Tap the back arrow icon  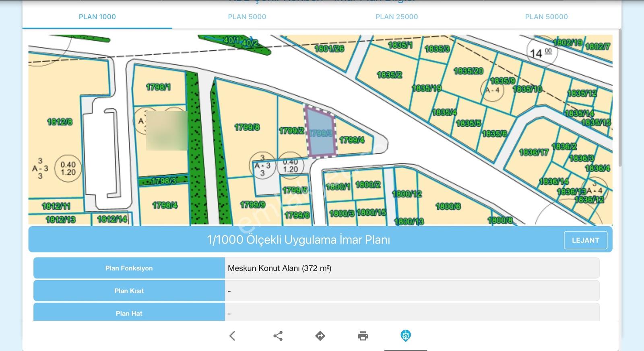pos(232,336)
